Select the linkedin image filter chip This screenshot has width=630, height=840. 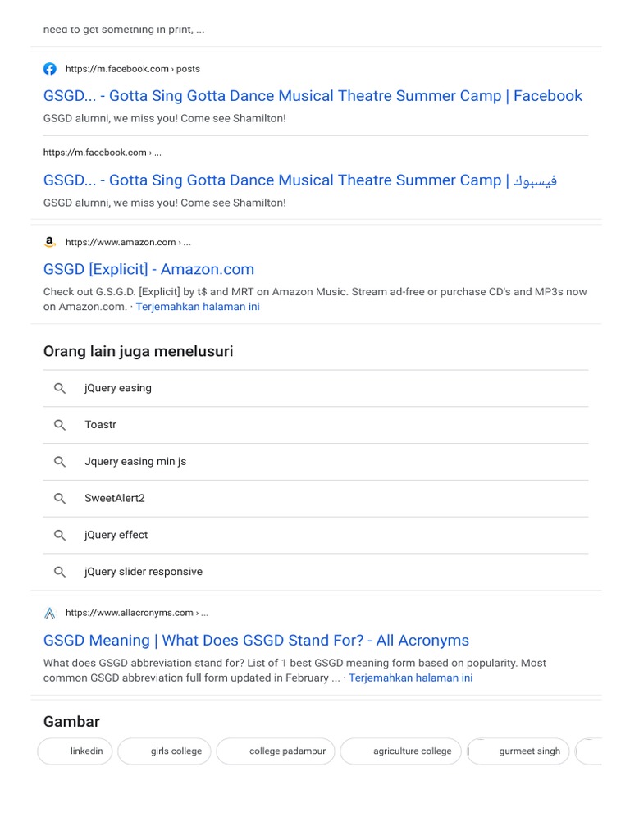click(x=75, y=751)
